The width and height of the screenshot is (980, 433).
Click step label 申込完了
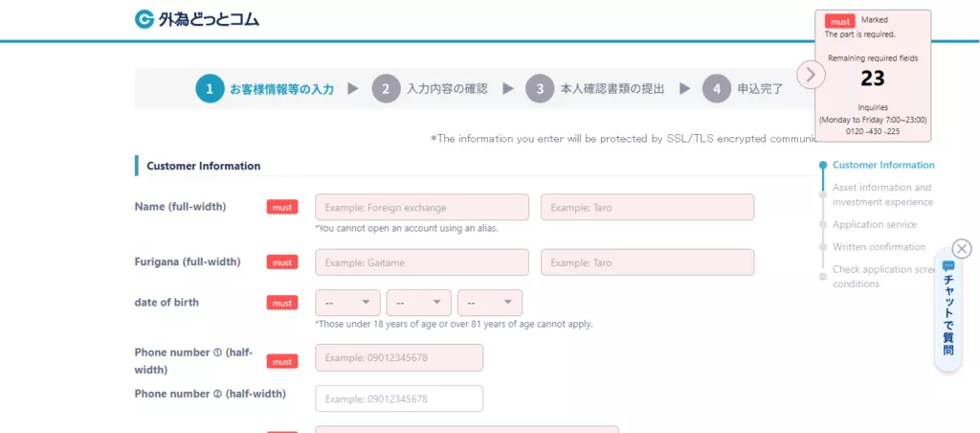[x=760, y=89]
